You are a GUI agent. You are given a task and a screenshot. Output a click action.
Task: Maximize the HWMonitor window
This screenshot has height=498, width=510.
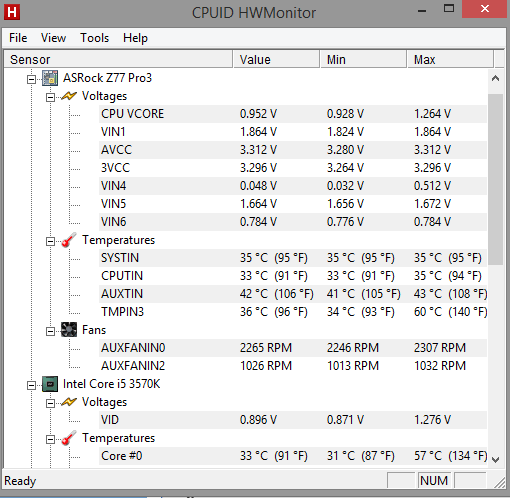(x=449, y=9)
